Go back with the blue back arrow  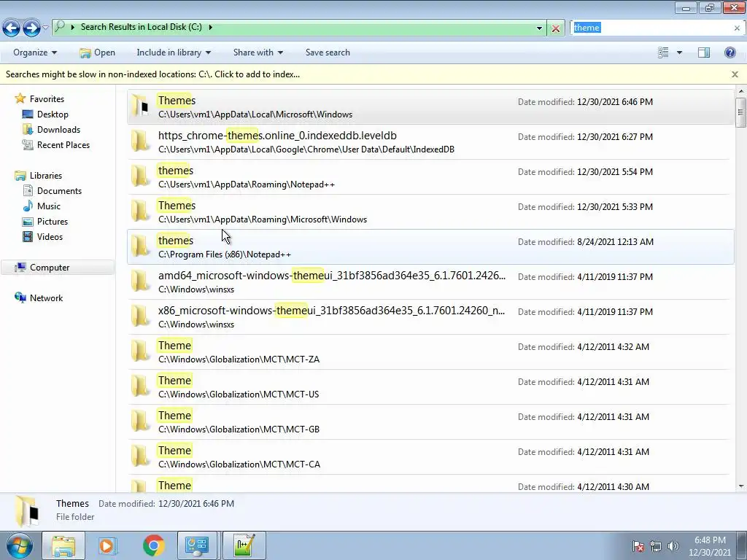(x=12, y=28)
